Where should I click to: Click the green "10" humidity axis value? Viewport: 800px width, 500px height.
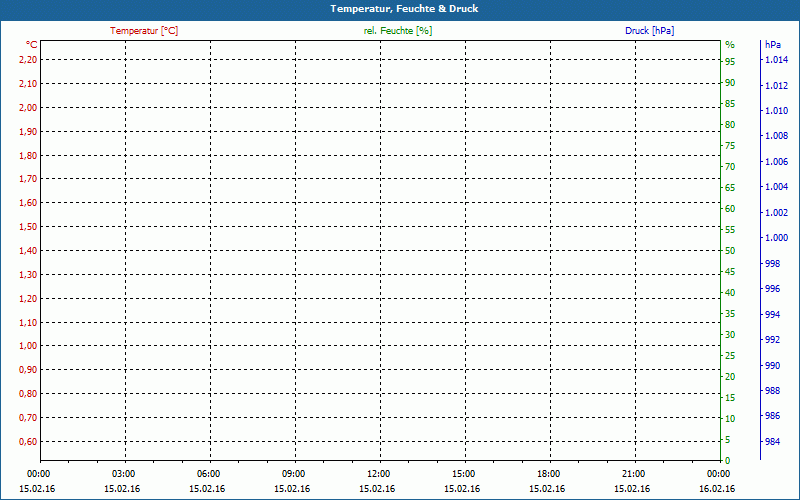(730, 419)
